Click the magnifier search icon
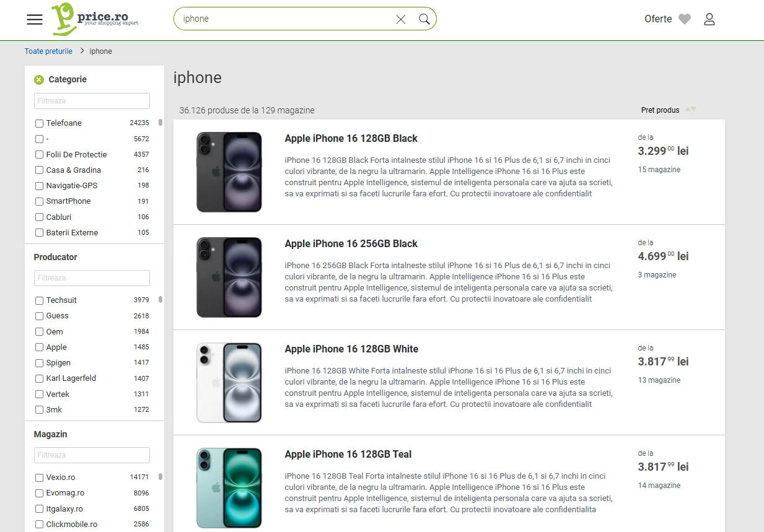 click(424, 19)
